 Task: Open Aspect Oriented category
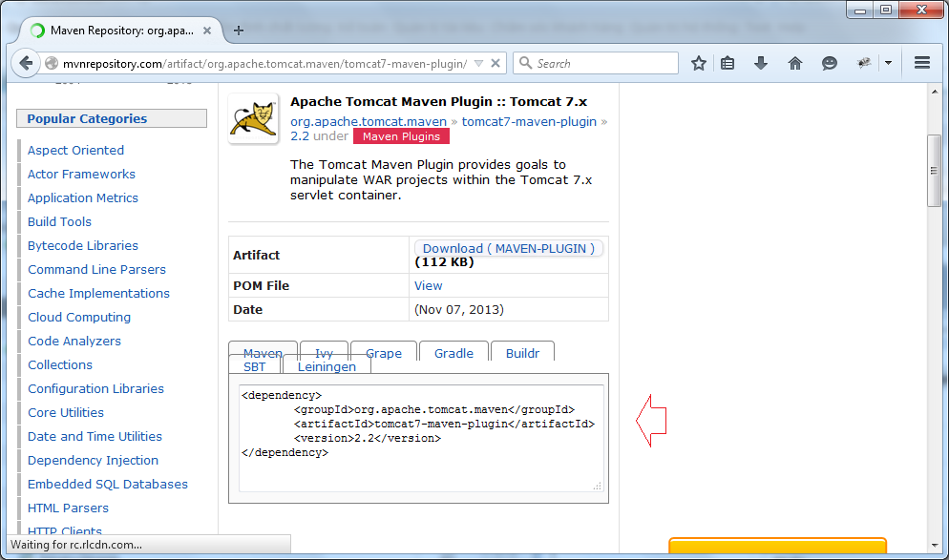[75, 150]
